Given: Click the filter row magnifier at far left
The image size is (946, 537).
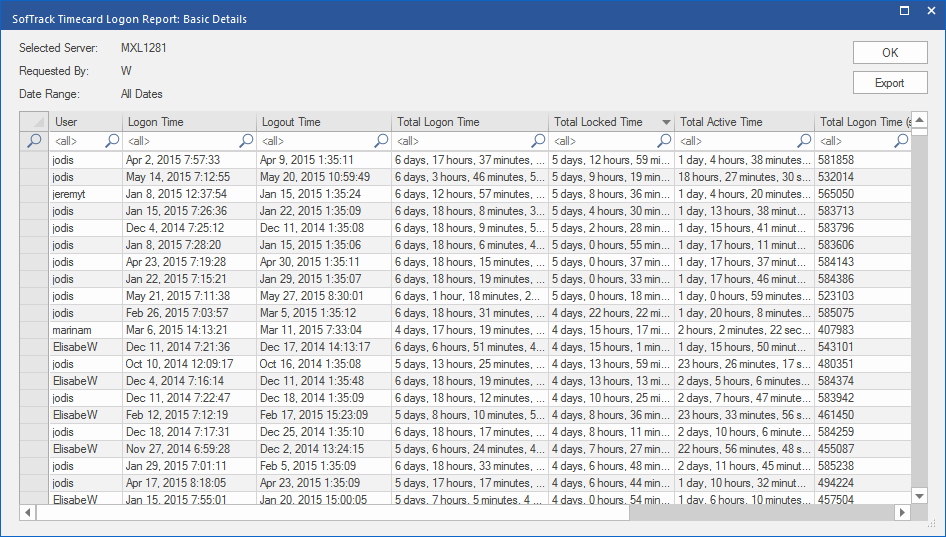Looking at the screenshot, I should pyautogui.click(x=35, y=141).
